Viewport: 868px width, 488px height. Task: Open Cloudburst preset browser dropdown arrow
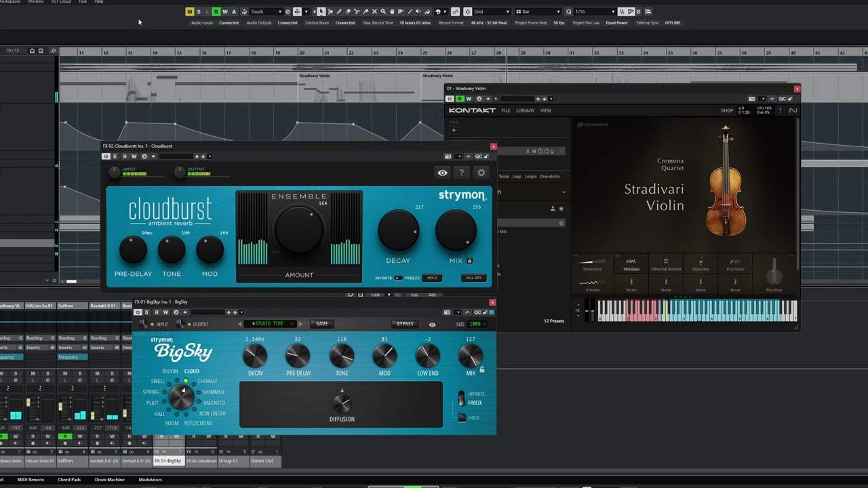pos(210,157)
